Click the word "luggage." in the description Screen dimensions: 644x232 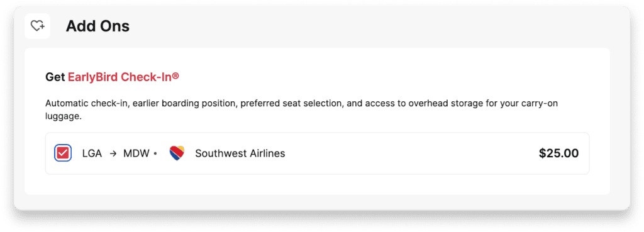coord(64,116)
